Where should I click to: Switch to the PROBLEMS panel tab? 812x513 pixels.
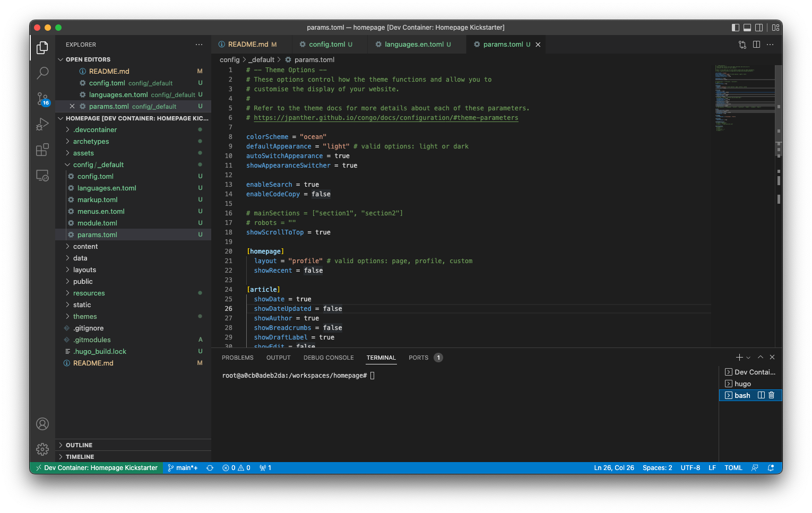click(x=237, y=358)
